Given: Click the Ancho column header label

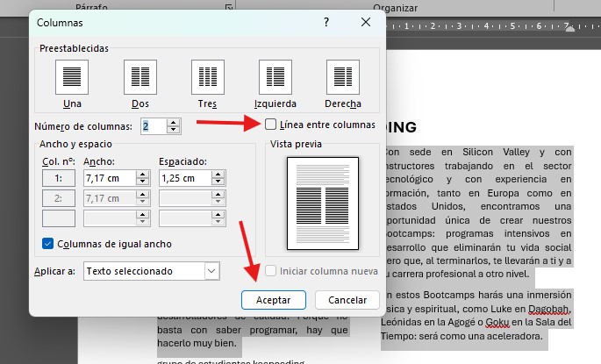Looking at the screenshot, I should (99, 161).
